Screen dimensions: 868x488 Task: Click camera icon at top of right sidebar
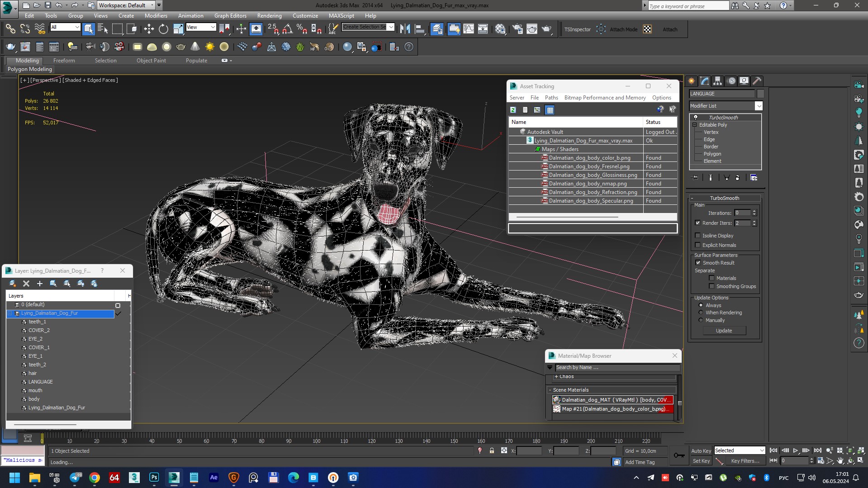[x=858, y=85]
